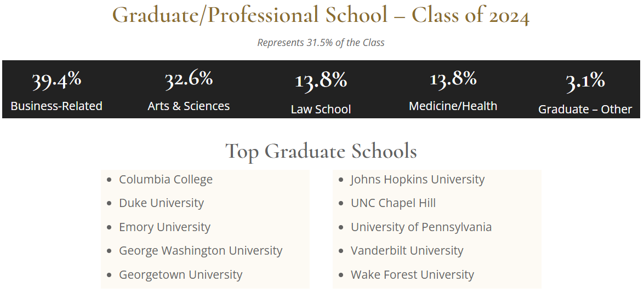
Task: Select the 39.4% Business-Related statistic
Action: click(56, 91)
